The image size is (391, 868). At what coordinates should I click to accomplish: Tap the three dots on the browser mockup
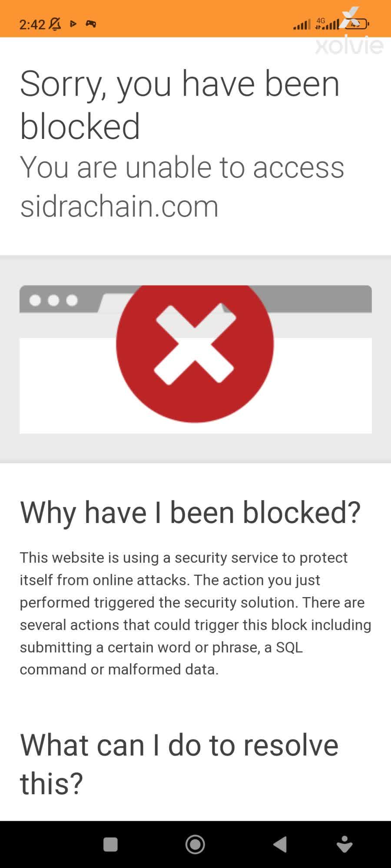click(53, 300)
